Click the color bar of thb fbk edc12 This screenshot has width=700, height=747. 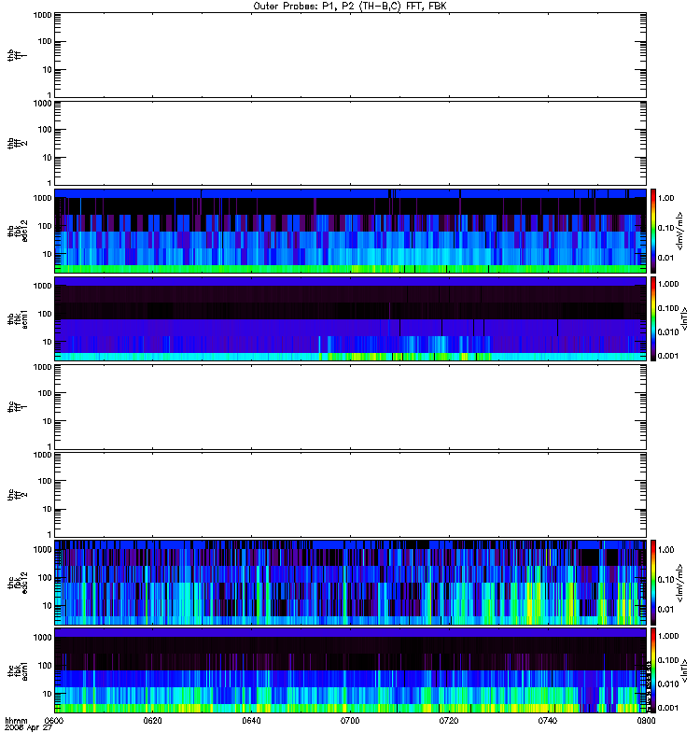pyautogui.click(x=653, y=231)
